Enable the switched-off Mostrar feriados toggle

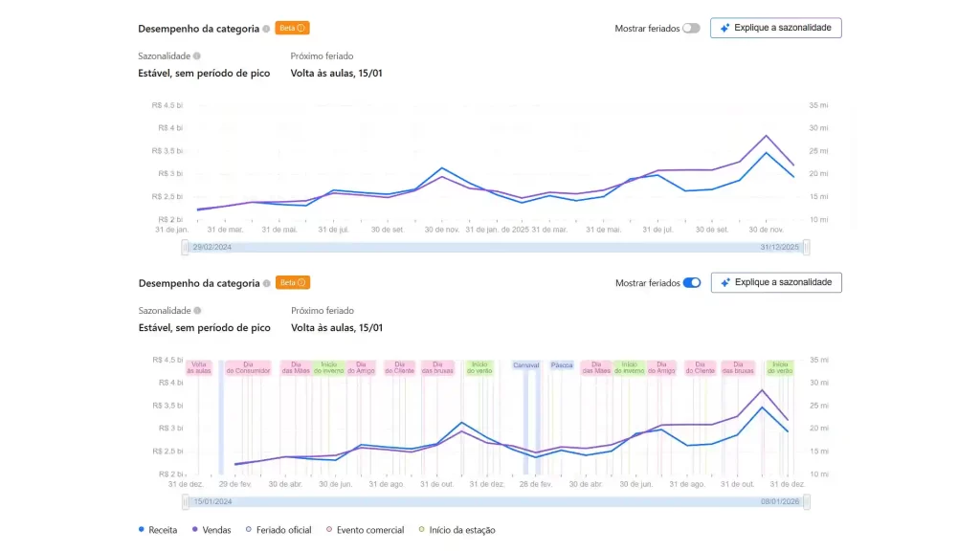(691, 29)
